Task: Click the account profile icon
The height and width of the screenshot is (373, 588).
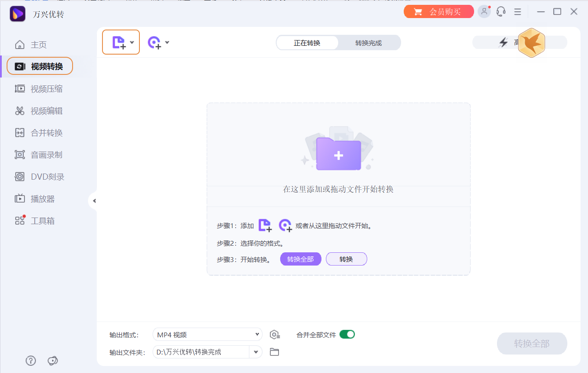Action: [484, 11]
